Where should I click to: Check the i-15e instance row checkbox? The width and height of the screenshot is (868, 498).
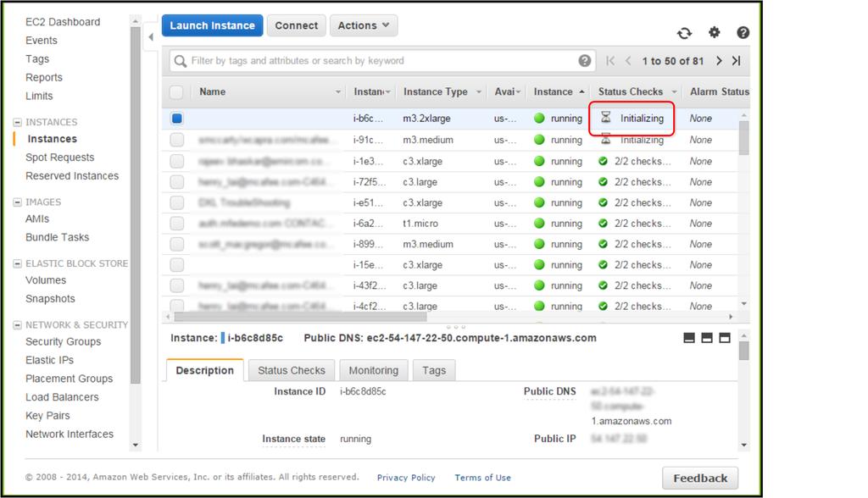coord(176,265)
